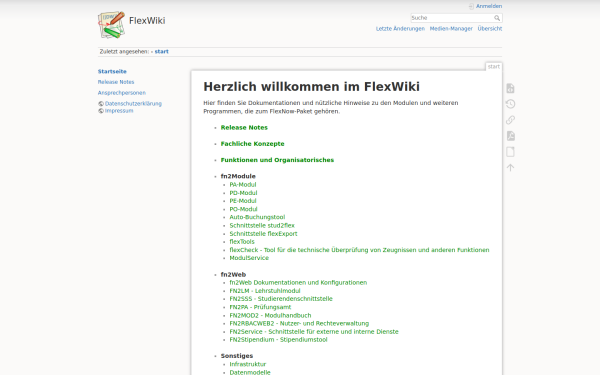This screenshot has height=375, width=600.
Task: Open FN2PA - Prüfungsamt
Action: 260,307
